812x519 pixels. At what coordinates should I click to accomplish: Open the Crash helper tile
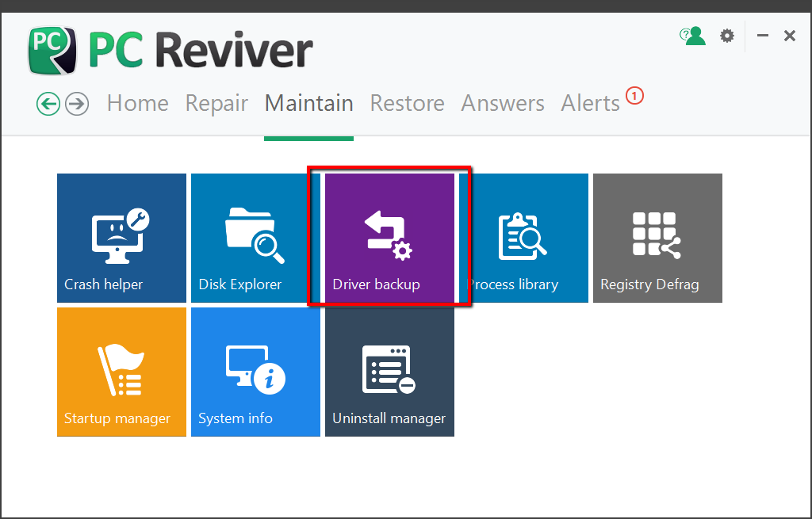pyautogui.click(x=121, y=238)
